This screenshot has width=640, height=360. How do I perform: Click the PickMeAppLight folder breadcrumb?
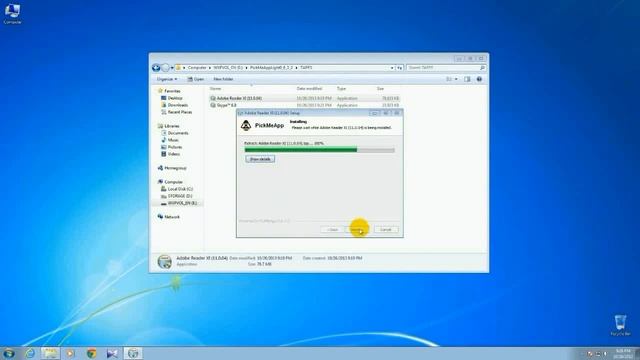271,68
